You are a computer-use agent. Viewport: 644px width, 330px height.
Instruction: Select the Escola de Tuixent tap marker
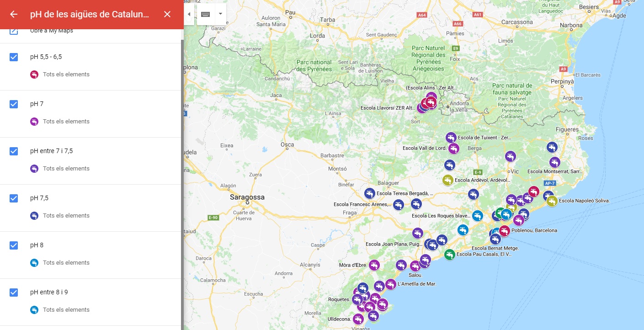(451, 137)
